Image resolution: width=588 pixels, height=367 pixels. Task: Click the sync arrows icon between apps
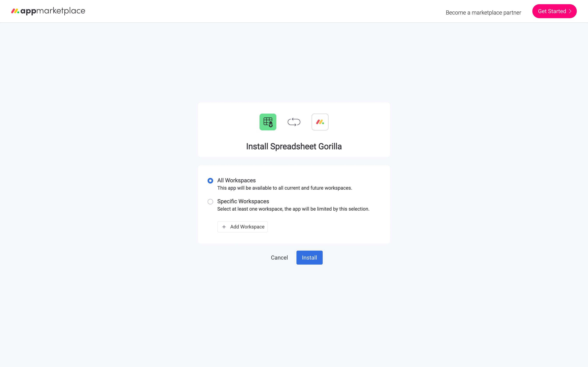(294, 122)
